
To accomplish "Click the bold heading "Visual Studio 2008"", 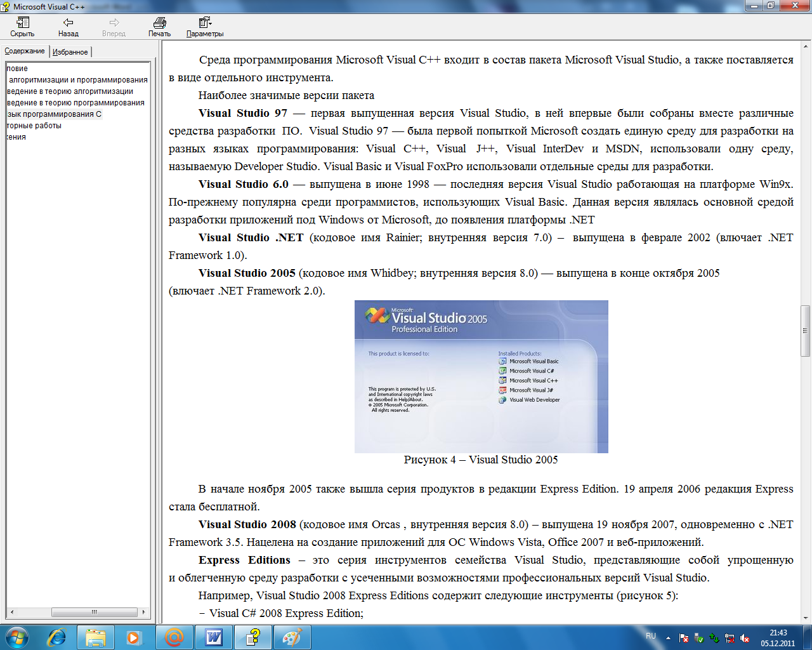I will pos(247,524).
